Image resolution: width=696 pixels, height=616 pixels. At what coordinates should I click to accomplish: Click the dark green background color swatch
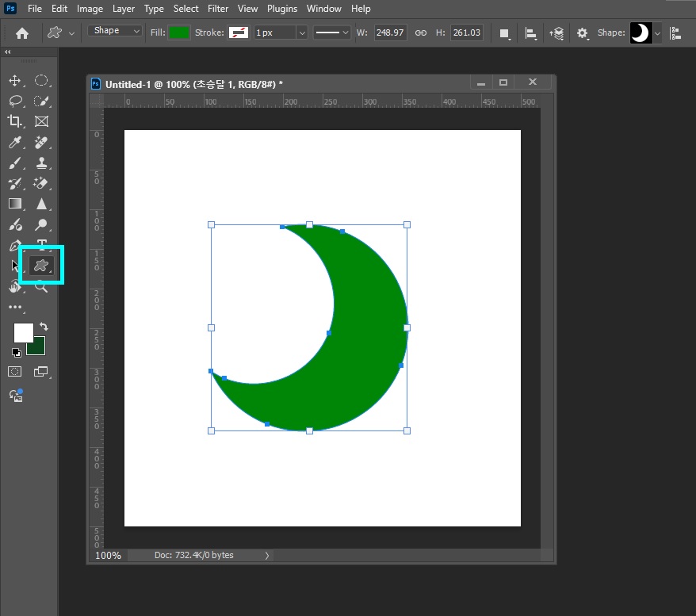38,347
